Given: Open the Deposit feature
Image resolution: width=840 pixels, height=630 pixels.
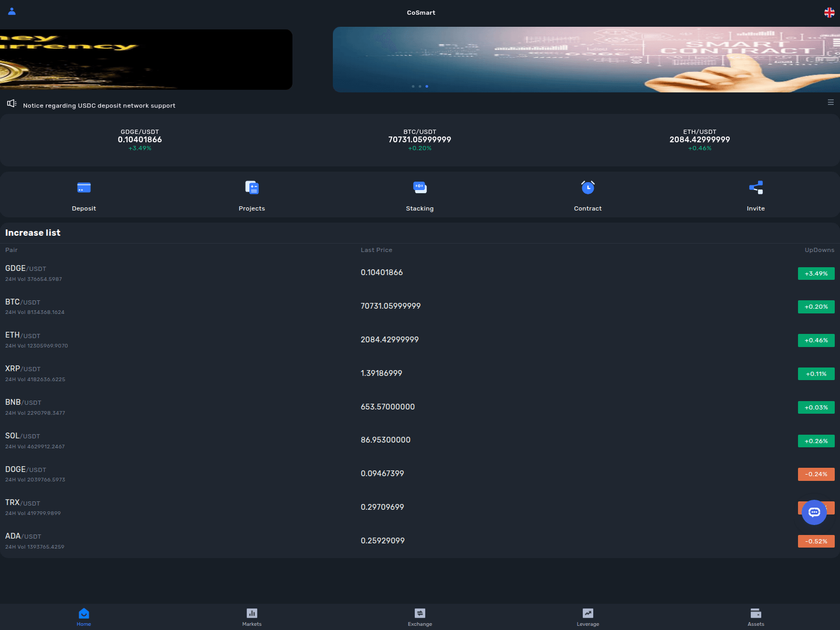Looking at the screenshot, I should [83, 194].
